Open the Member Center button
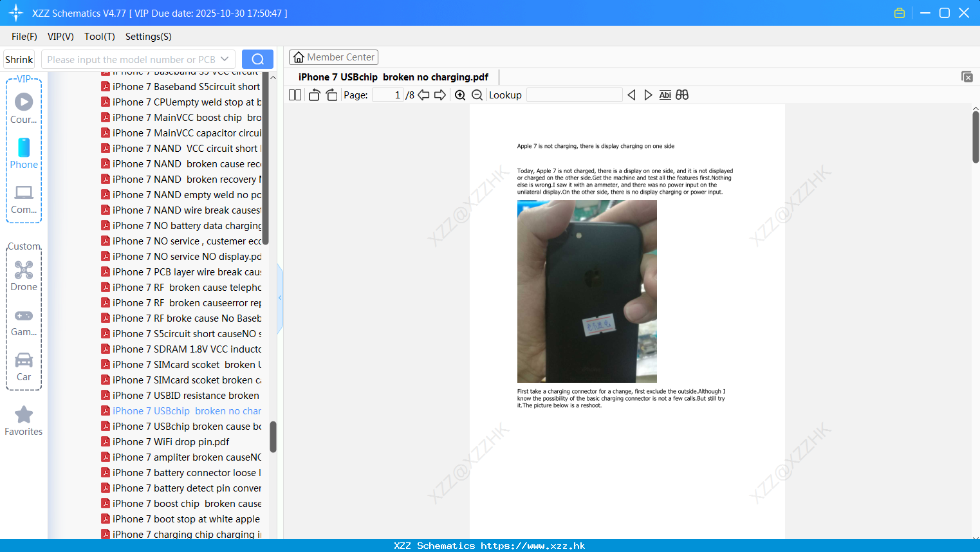Viewport: 980px width, 552px height. 333,57
